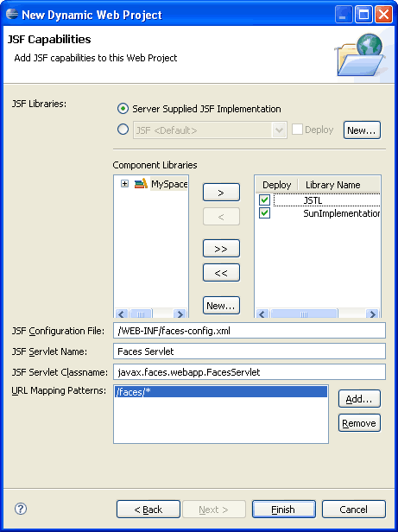Image resolution: width=398 pixels, height=532 pixels.
Task: Uncheck the SunImplementation deploy checkbox
Action: point(265,213)
